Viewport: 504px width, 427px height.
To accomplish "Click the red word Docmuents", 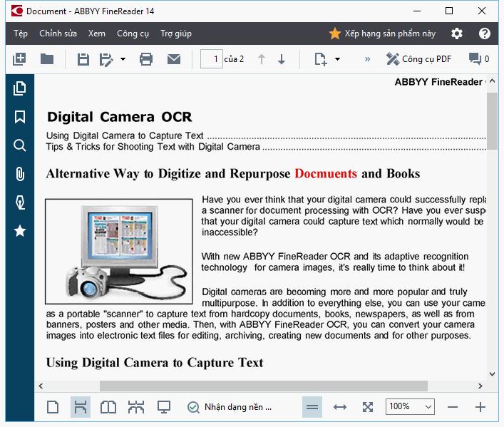I will 326,174.
